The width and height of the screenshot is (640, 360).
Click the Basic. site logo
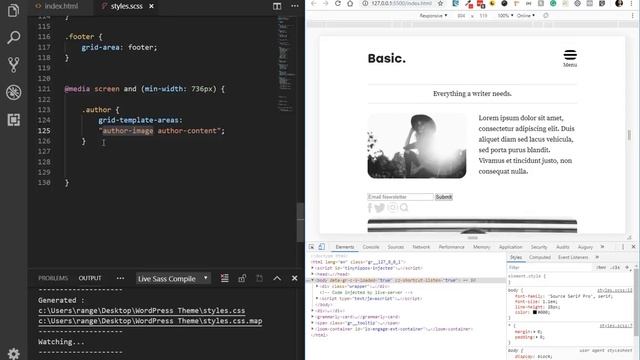[387, 58]
